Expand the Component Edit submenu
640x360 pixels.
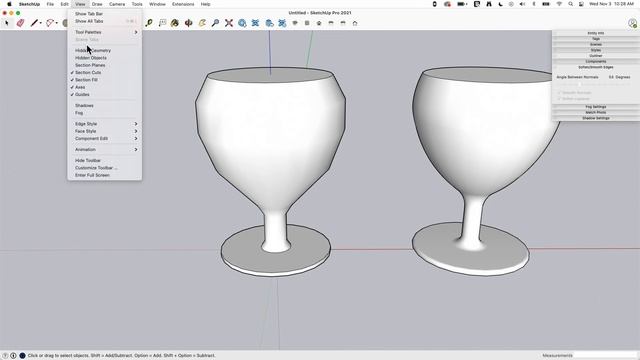pos(104,139)
